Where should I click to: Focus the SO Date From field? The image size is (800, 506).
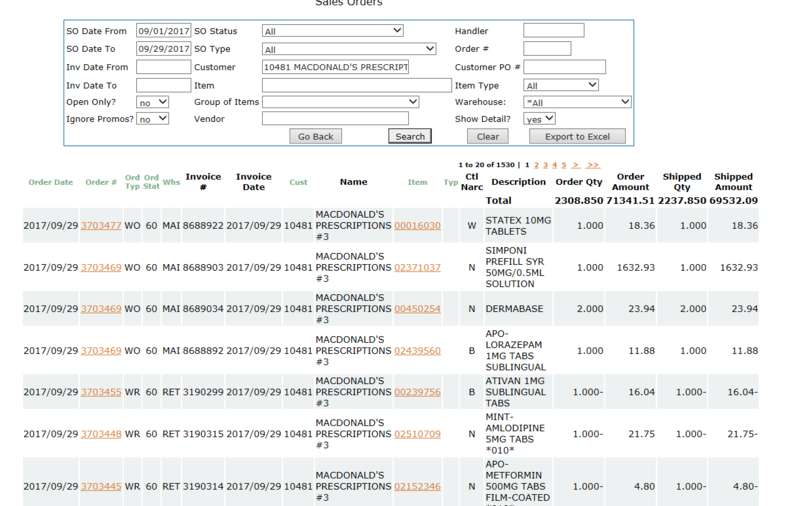(x=163, y=31)
